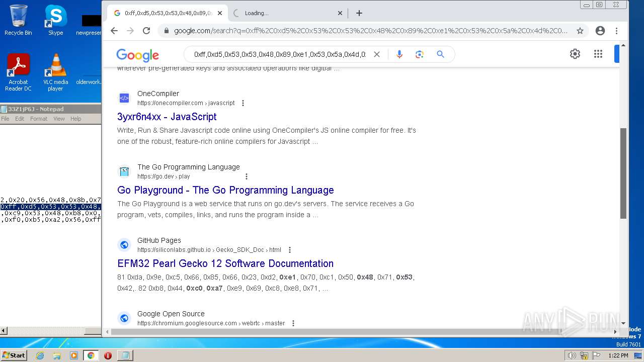Click highlighted 0xff,0xd5 line in Notepad
Image resolution: width=644 pixels, height=362 pixels.
50,207
